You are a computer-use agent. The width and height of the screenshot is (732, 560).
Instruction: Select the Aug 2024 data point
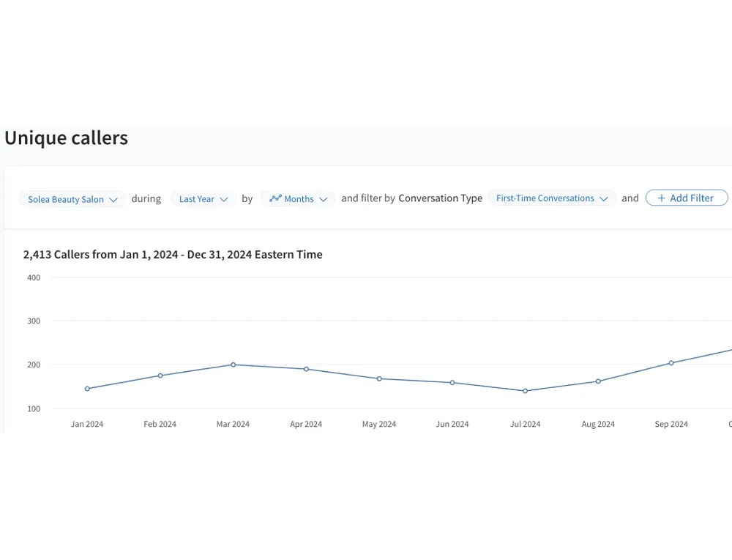(x=598, y=381)
